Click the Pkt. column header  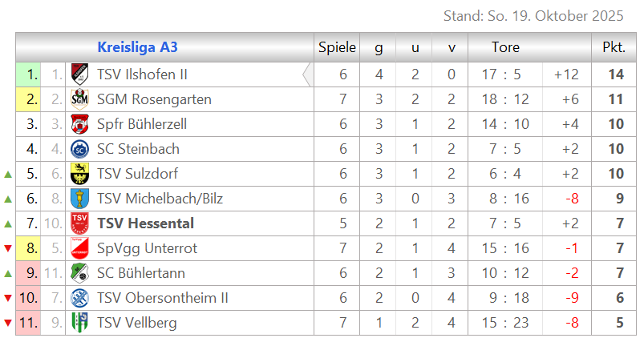tap(614, 47)
